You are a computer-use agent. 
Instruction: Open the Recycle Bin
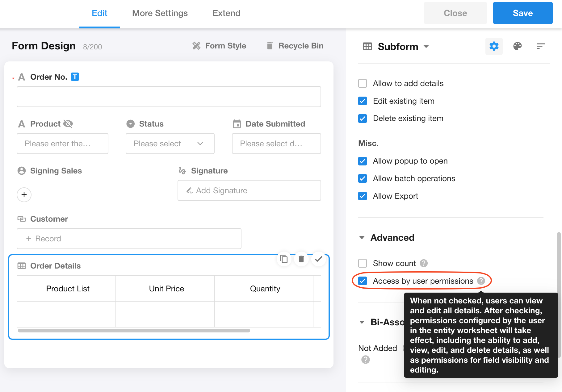click(x=295, y=46)
